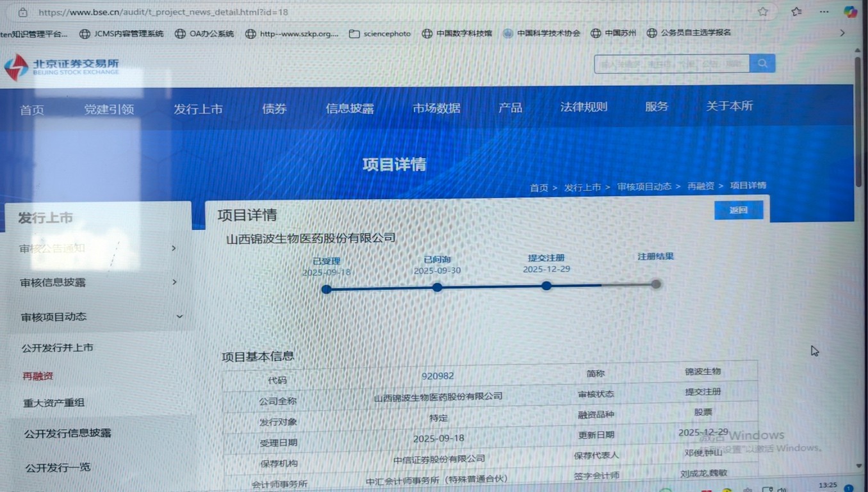Image resolution: width=868 pixels, height=492 pixels.
Task: Select 再融资 in the sidebar
Action: pyautogui.click(x=38, y=376)
